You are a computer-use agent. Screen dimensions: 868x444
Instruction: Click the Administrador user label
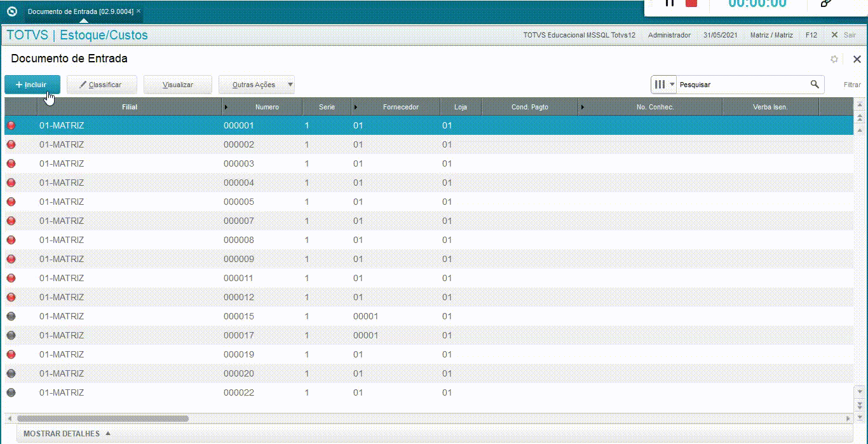[x=669, y=35]
